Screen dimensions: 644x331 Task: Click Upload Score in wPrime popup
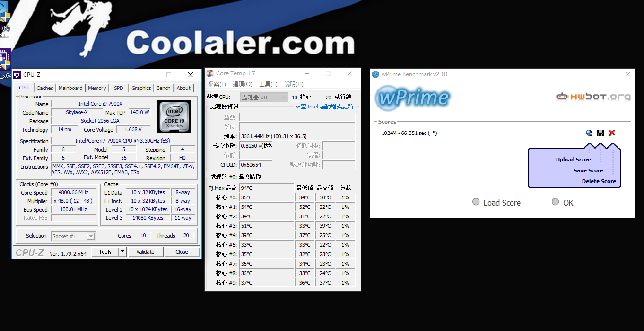574,160
